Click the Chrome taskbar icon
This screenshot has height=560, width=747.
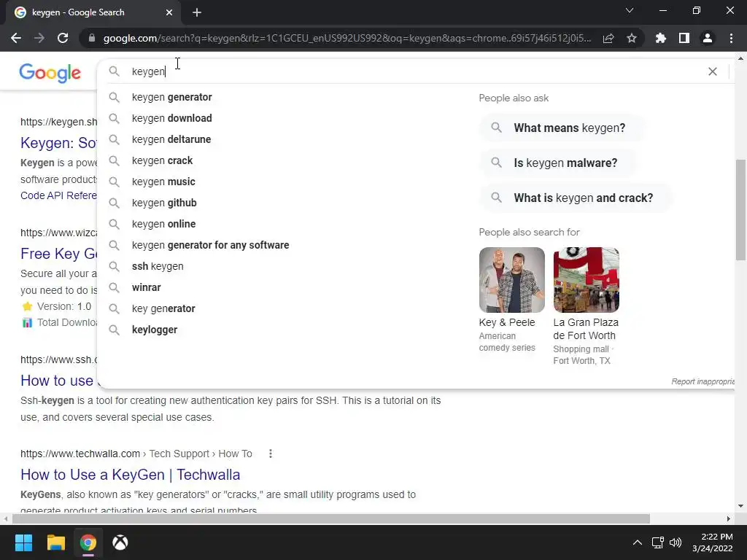click(88, 542)
